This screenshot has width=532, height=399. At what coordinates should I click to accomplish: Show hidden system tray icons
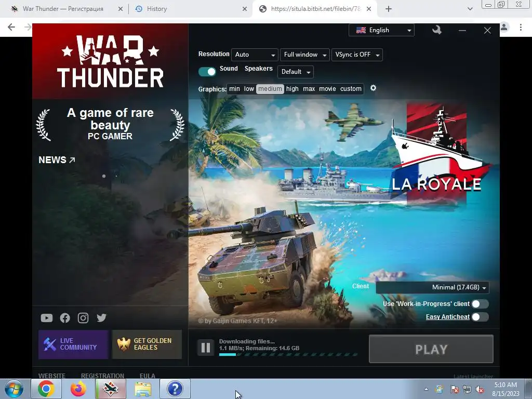(x=426, y=390)
